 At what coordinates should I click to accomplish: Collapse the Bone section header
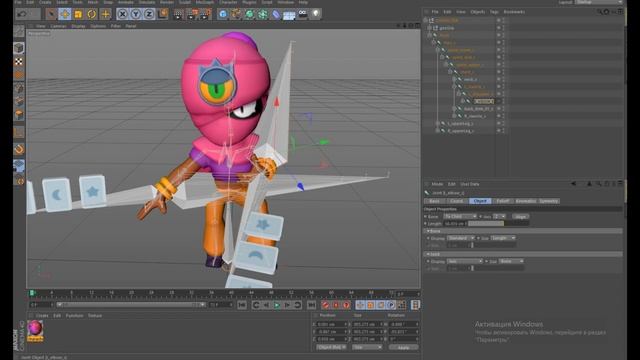click(522, 231)
